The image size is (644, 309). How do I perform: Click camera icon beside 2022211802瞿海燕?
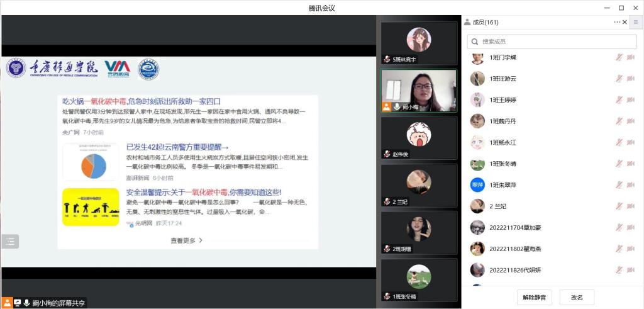[x=631, y=249]
